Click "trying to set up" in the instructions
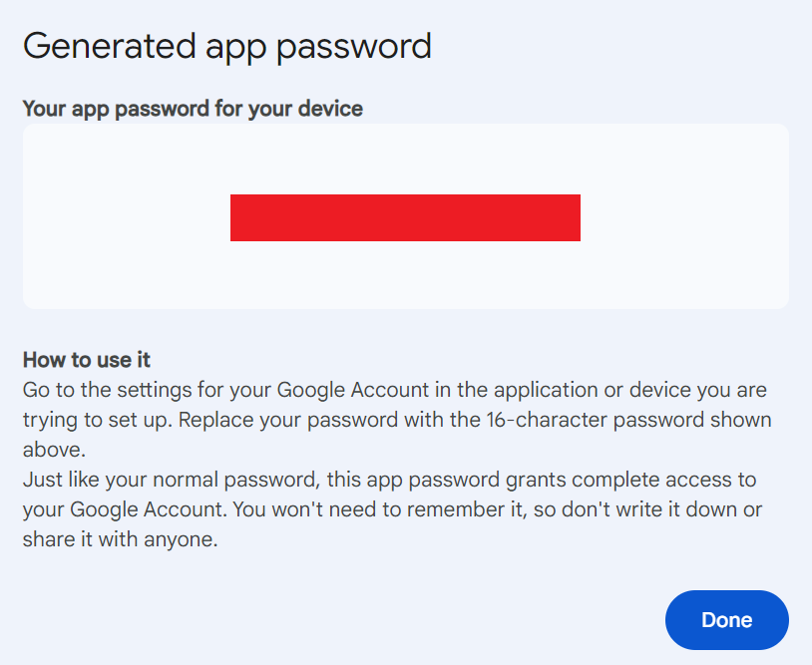Screen dimensions: 812x665 88,419
